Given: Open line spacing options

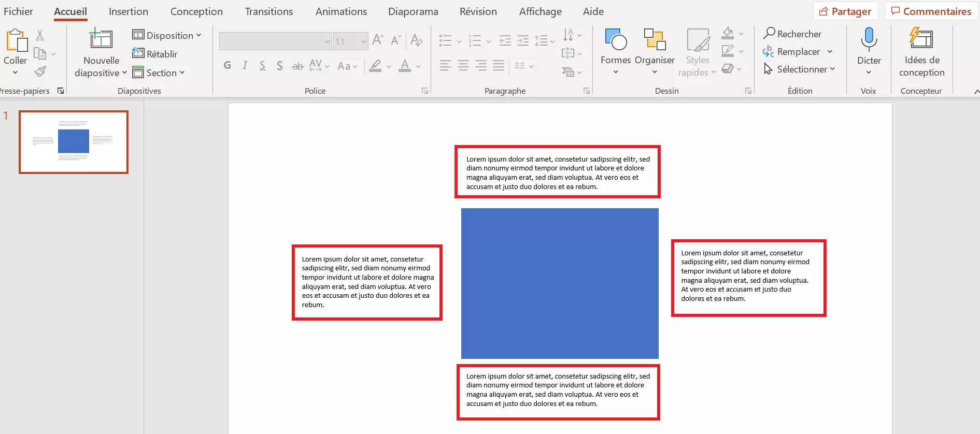Looking at the screenshot, I should tap(545, 40).
